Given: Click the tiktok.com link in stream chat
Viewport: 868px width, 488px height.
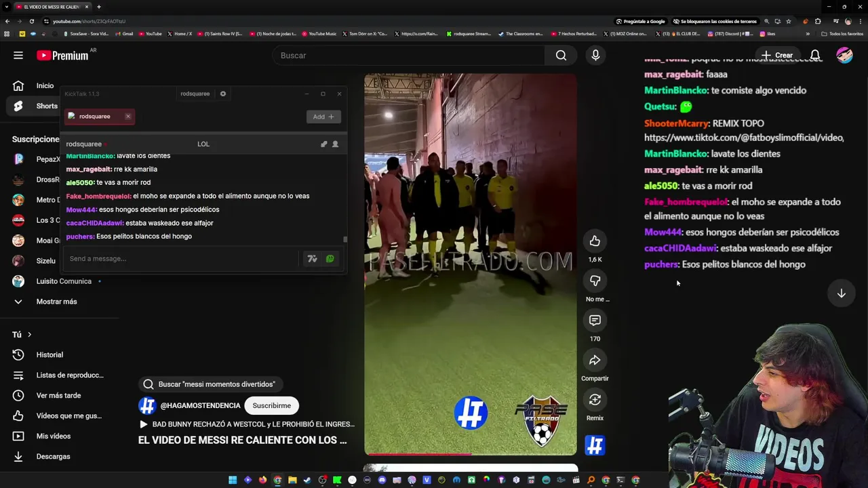Looking at the screenshot, I should [744, 138].
